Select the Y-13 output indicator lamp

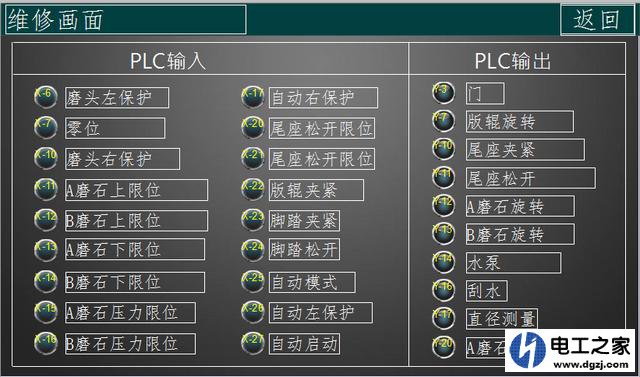click(443, 233)
